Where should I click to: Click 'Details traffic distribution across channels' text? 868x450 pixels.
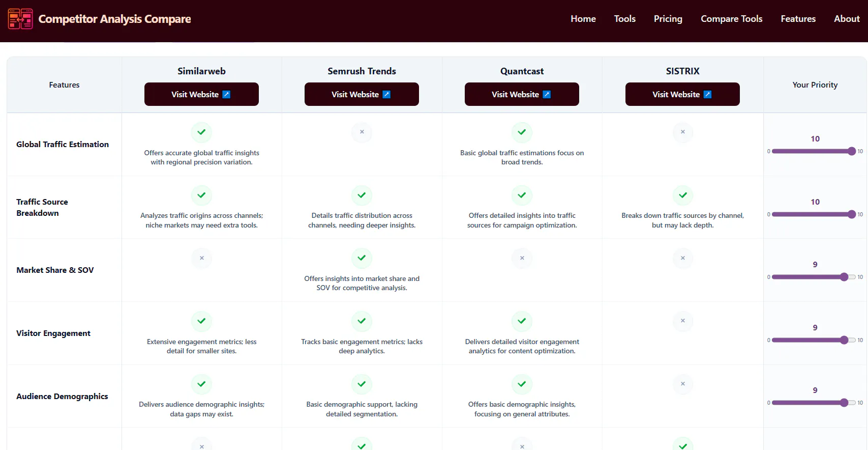362,220
